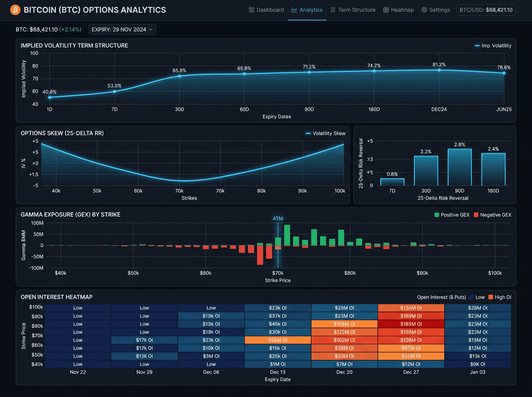Toggle the Positive GEX legend entry
The width and height of the screenshot is (532, 397).
(452, 215)
